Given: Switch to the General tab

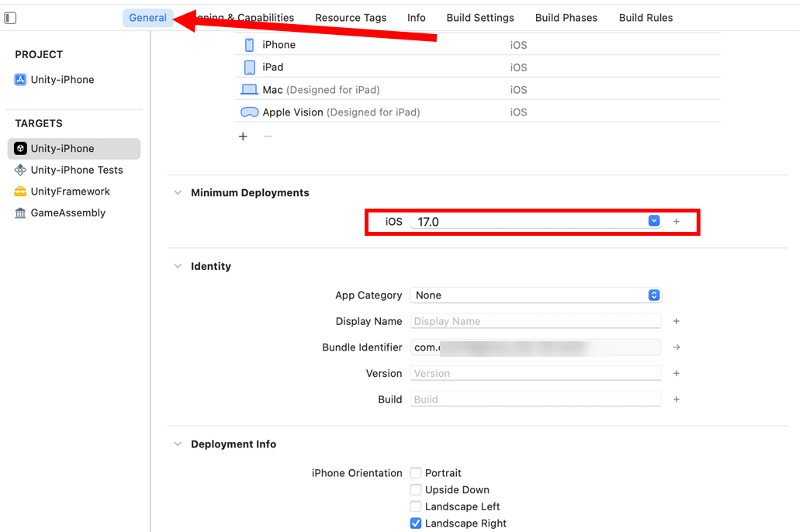Looking at the screenshot, I should click(x=147, y=18).
